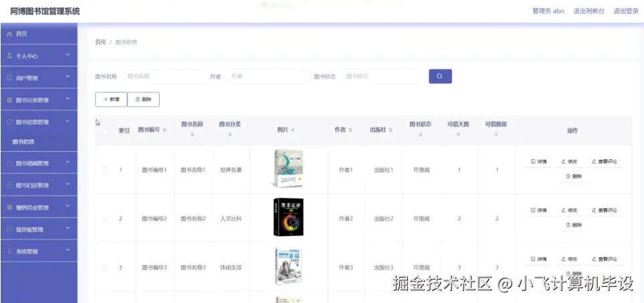Sort by 出版社 column arrows

(x=391, y=130)
